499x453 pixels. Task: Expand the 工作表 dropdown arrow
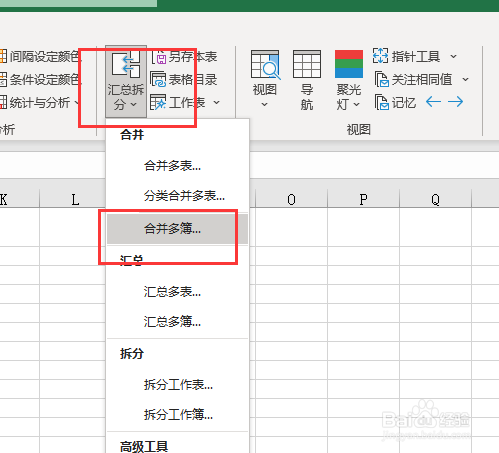click(x=217, y=102)
